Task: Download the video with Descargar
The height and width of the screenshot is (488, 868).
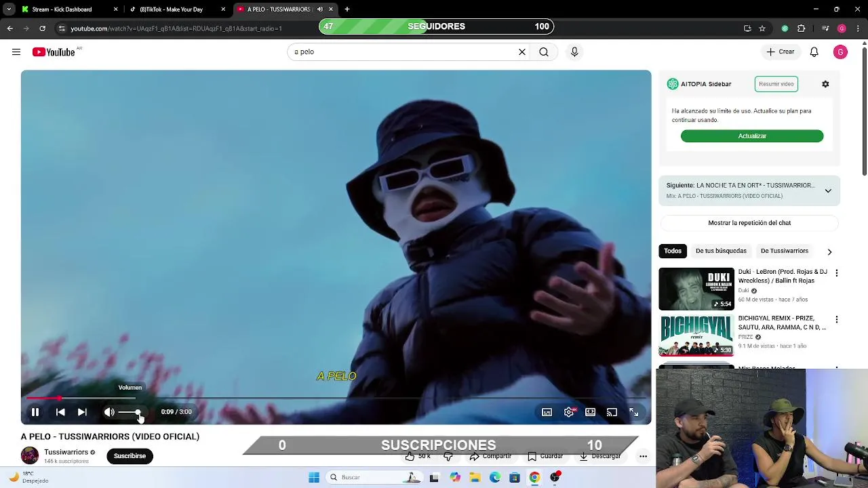Action: coord(600,456)
